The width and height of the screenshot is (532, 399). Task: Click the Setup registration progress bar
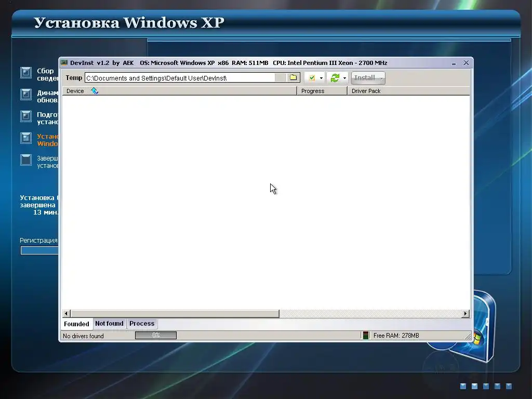pos(39,250)
